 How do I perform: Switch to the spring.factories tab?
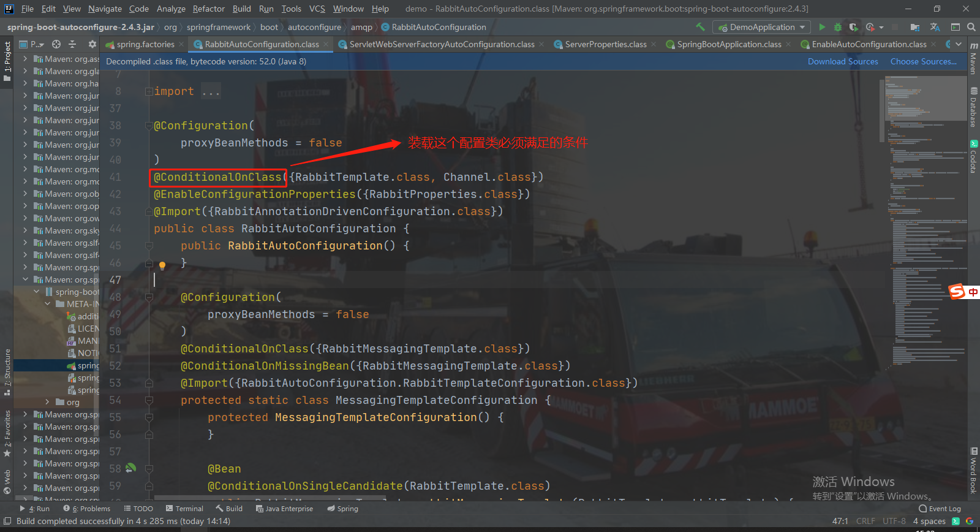(x=145, y=44)
